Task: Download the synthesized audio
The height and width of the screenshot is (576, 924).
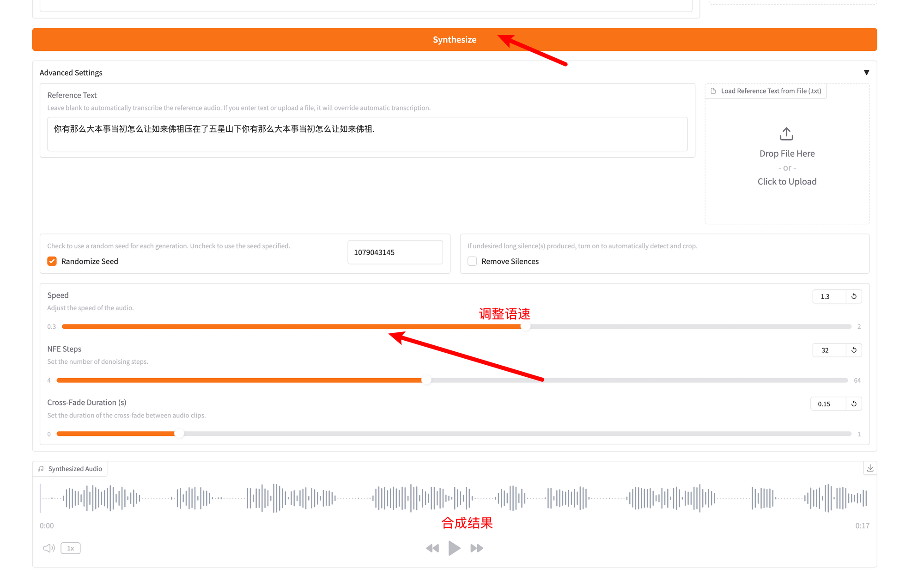Action: pos(870,468)
